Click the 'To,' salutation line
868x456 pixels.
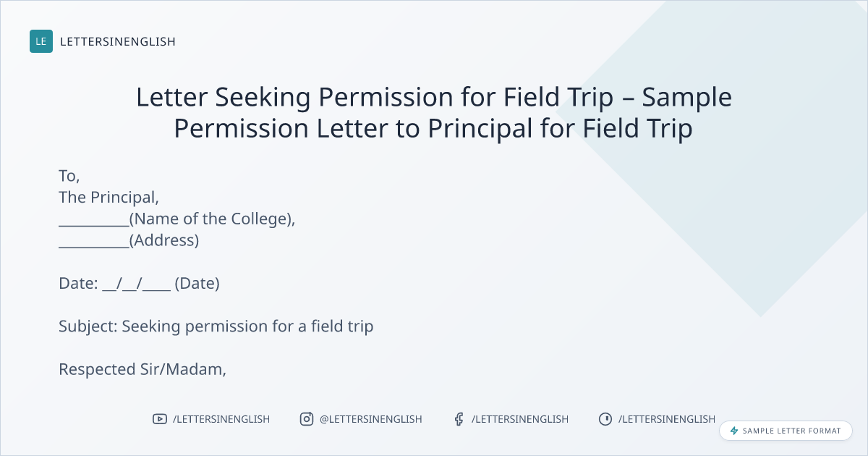(69, 176)
